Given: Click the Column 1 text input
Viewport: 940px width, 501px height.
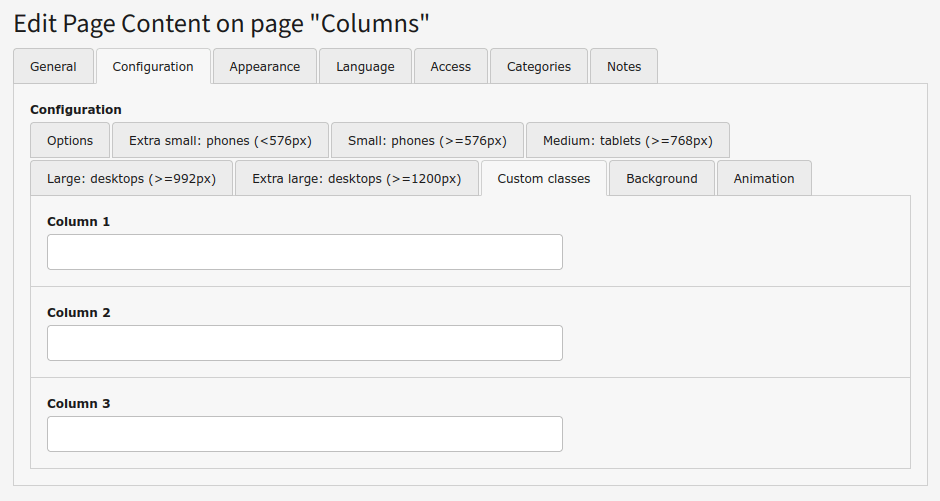Looking at the screenshot, I should tap(304, 252).
